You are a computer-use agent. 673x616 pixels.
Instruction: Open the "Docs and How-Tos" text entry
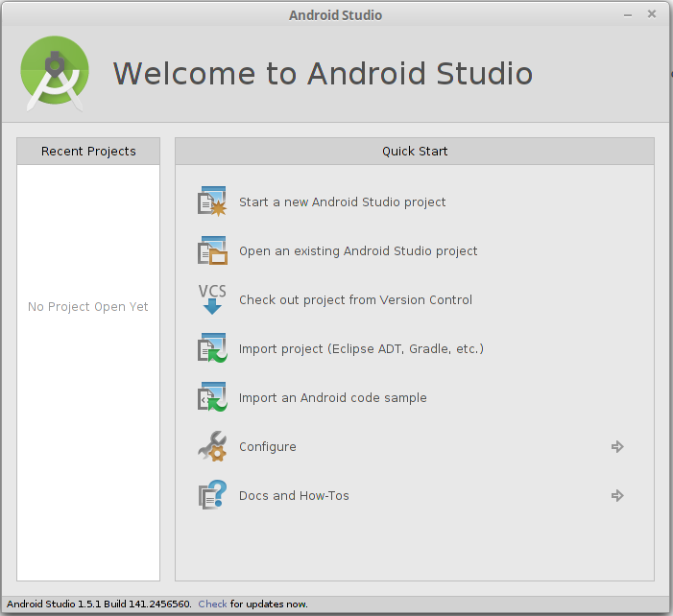click(294, 496)
